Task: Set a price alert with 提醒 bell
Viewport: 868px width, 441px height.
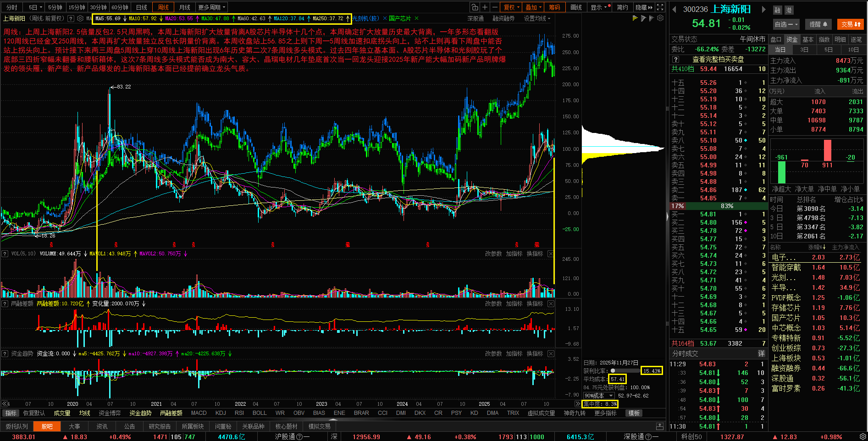Action: pyautogui.click(x=818, y=24)
